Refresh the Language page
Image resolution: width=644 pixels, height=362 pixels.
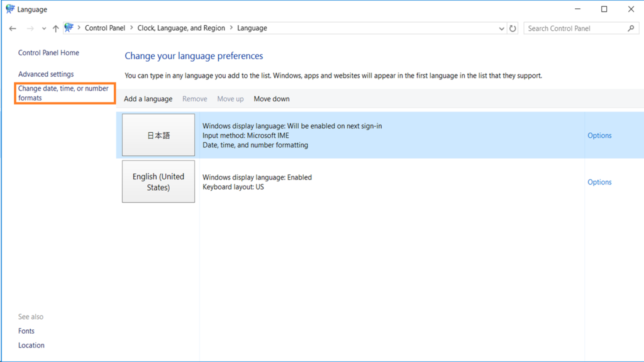pos(513,28)
